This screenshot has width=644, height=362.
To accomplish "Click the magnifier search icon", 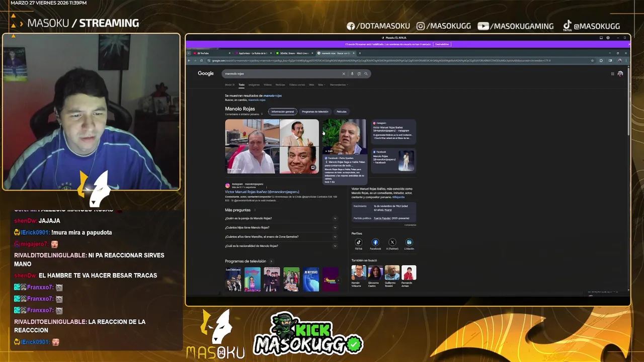I will (366, 74).
